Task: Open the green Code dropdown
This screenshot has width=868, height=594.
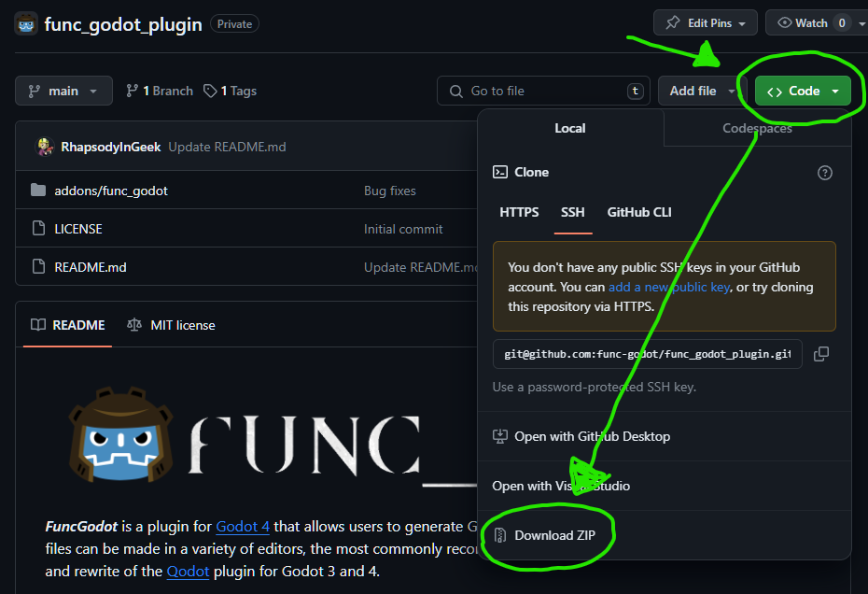Action: point(801,91)
